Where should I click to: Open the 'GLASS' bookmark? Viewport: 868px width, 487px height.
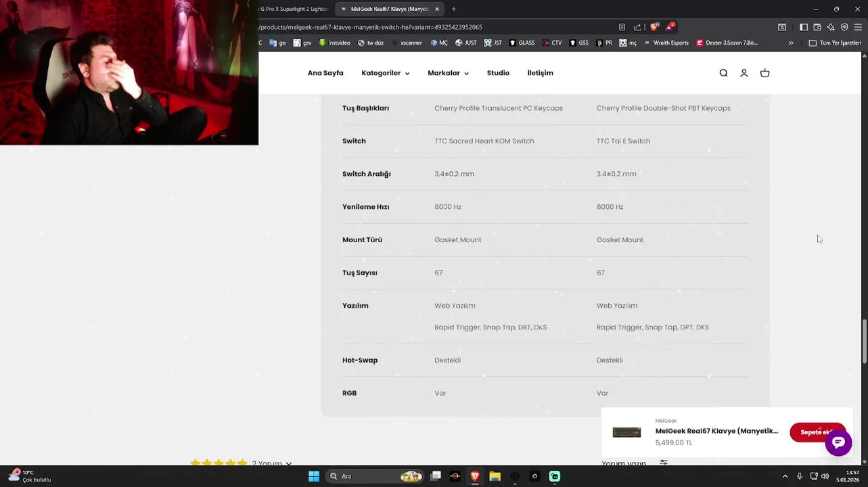point(522,43)
